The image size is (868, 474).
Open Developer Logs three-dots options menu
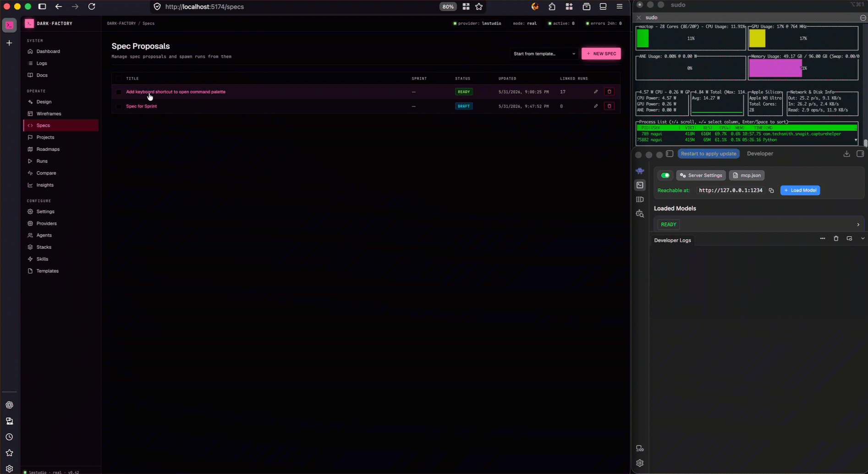tap(823, 238)
